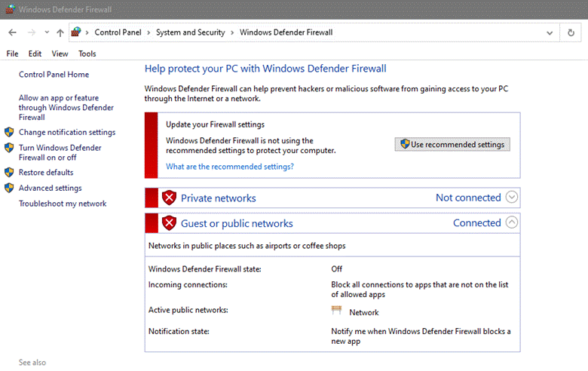This screenshot has height=371, width=588.
Task: Select the Private networks heading
Action: (x=219, y=198)
